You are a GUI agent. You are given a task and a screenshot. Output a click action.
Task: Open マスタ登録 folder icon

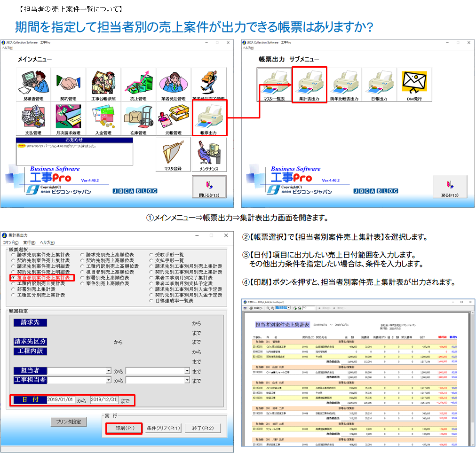pos(174,155)
